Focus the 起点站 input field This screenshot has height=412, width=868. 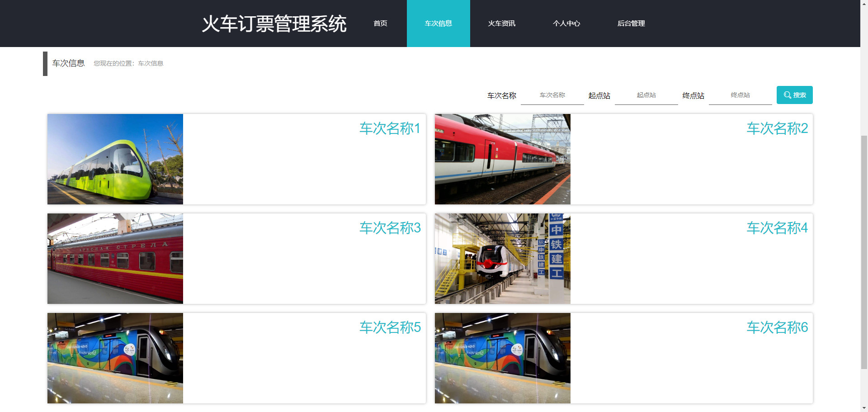(x=646, y=95)
